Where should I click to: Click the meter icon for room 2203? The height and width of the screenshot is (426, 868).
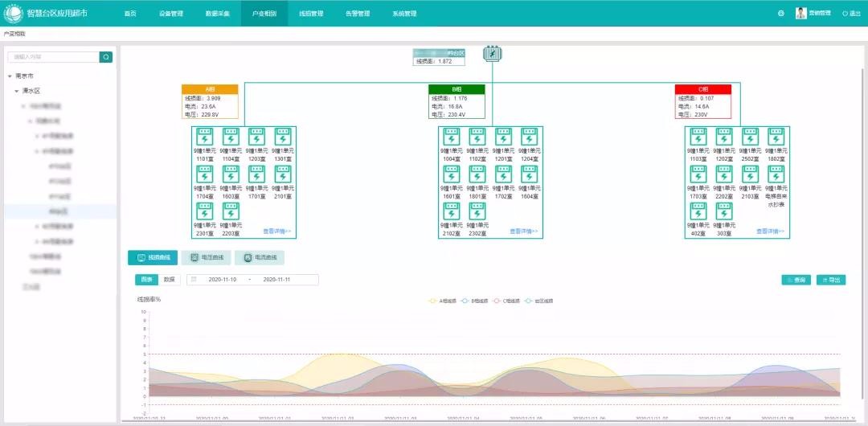(x=230, y=211)
